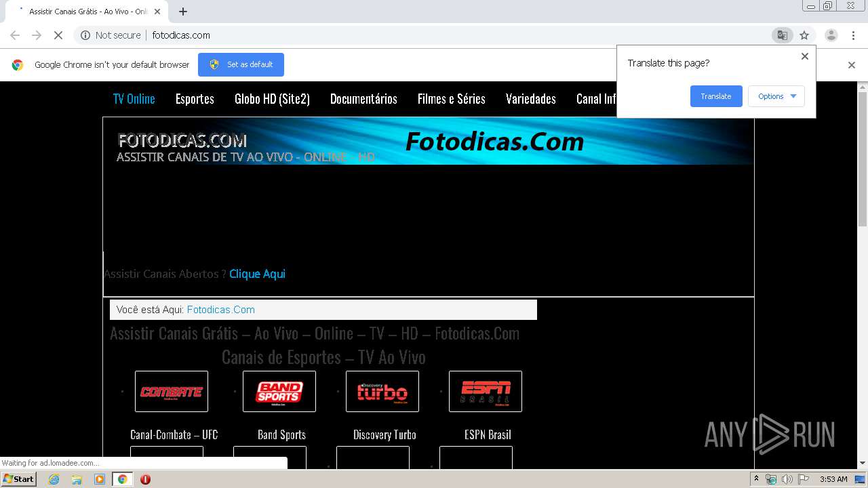Open the TV Online menu item
This screenshot has width=868, height=488.
[134, 99]
